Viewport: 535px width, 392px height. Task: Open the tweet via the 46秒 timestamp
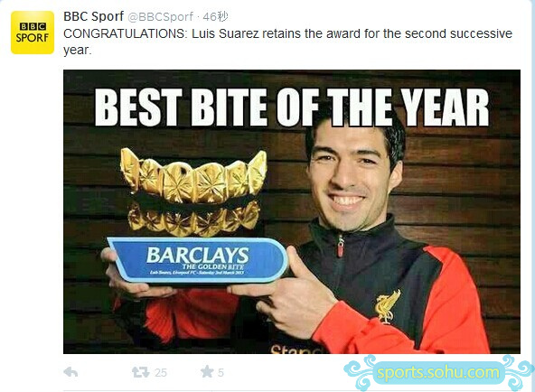click(215, 16)
